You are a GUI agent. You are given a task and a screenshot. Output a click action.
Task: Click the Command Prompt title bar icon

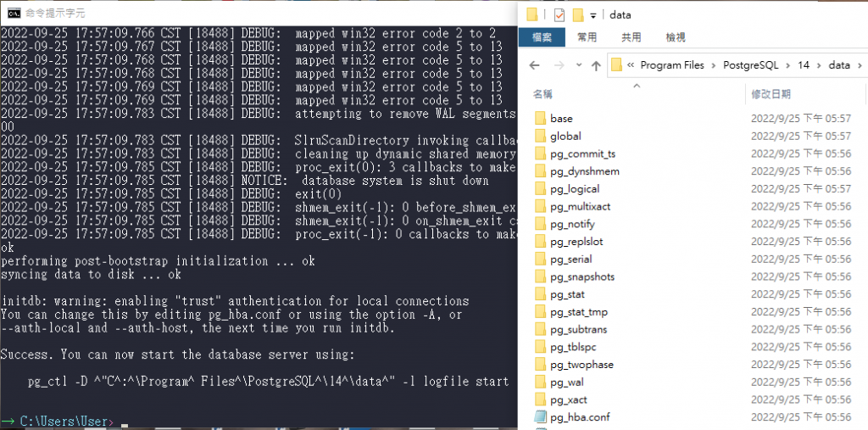click(x=14, y=13)
